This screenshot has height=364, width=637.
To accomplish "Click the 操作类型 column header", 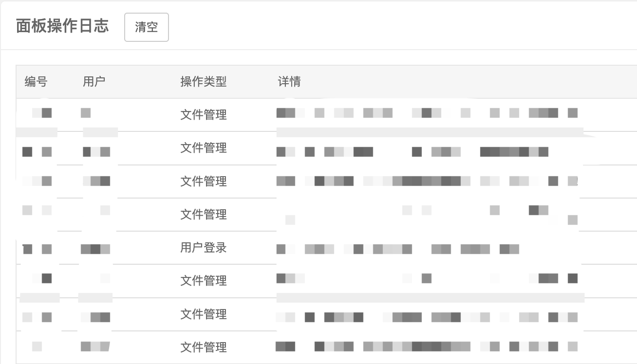I will (204, 82).
